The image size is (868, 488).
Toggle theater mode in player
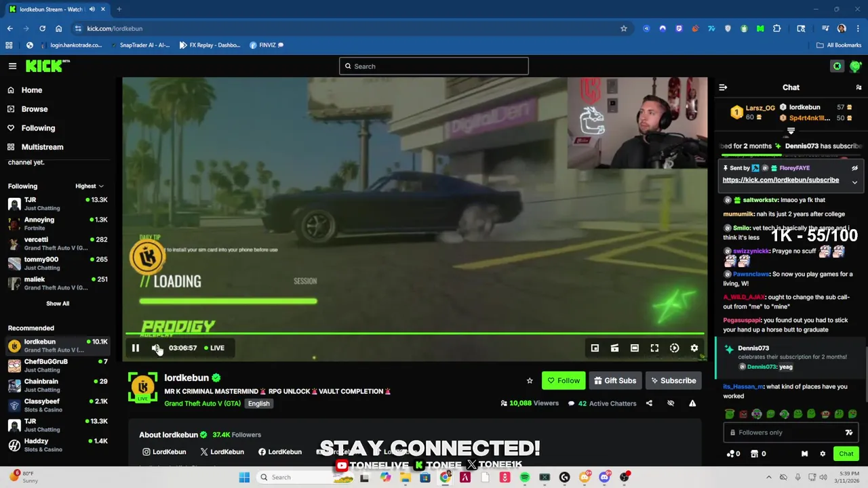(x=634, y=348)
